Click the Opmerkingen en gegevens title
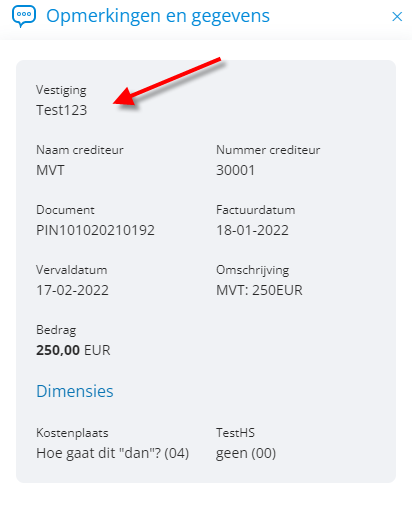 pos(158,16)
